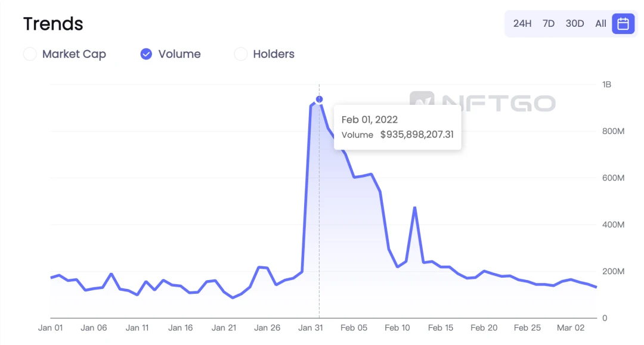Click the Feb 05 axis label
Screen dimensions: 644x345
[354, 328]
